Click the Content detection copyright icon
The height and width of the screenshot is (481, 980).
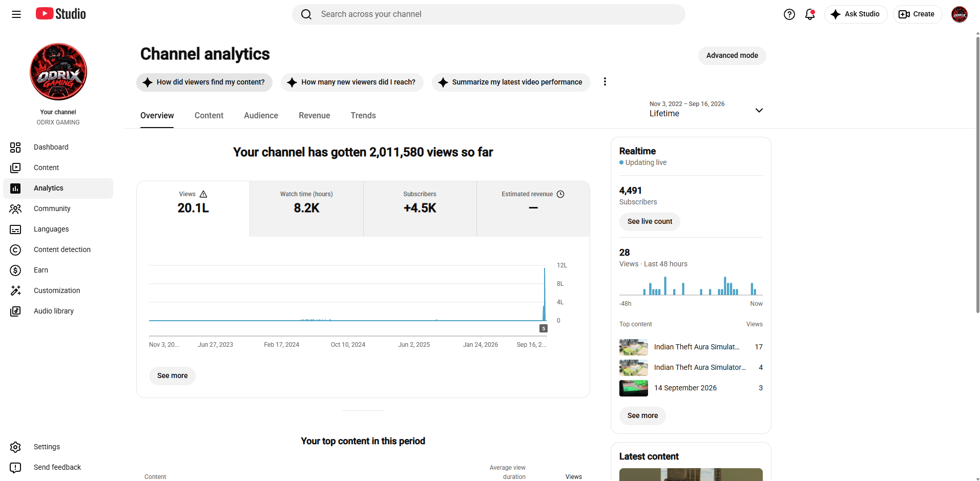click(x=15, y=250)
